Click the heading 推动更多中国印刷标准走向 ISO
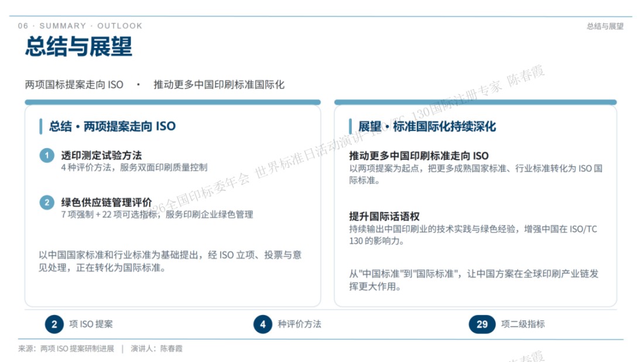This screenshot has width=644, height=362. [419, 156]
